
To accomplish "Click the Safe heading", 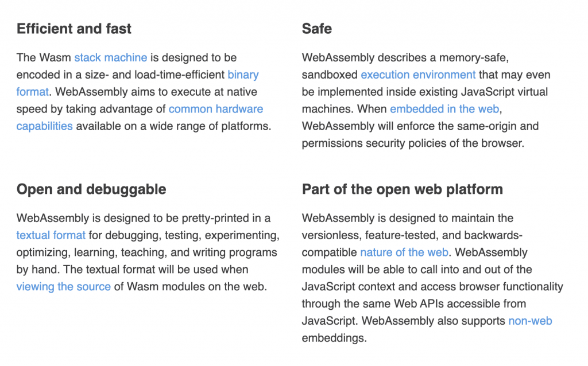I will tap(316, 29).
